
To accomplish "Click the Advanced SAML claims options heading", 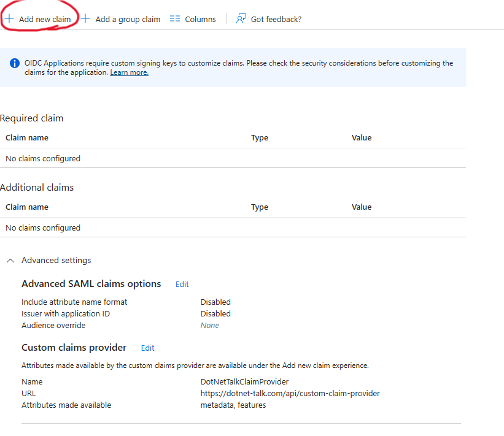I will pyautogui.click(x=91, y=284).
